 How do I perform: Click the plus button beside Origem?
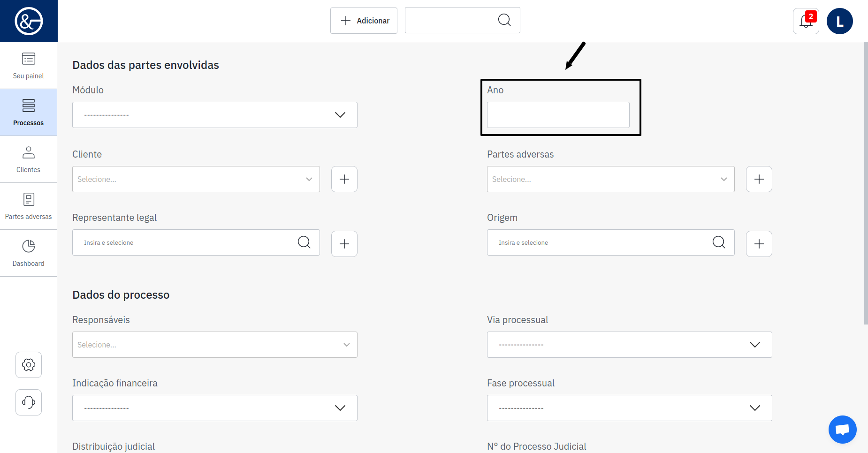759,244
